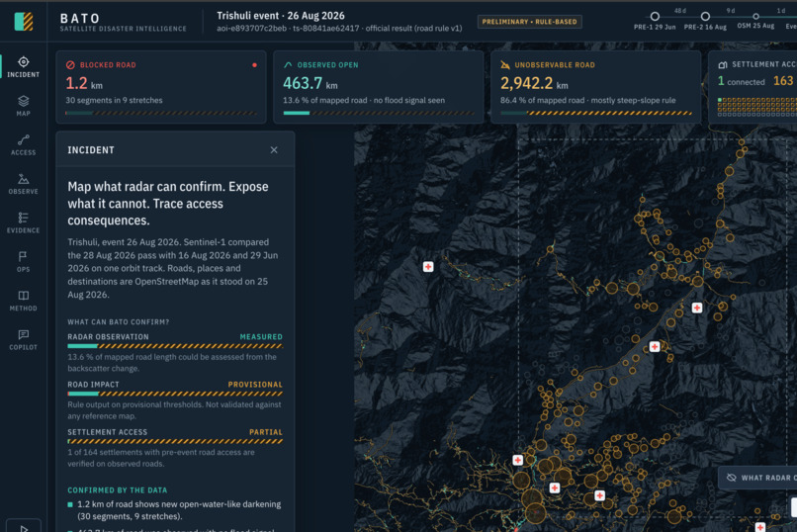The width and height of the screenshot is (797, 532).
Task: Click the blocked road prohibition icon
Action: 70,65
